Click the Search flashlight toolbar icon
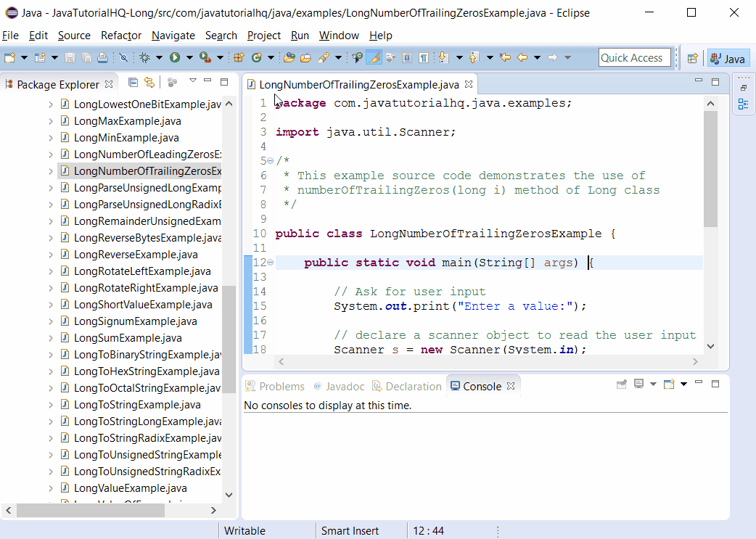 pyautogui.click(x=323, y=58)
